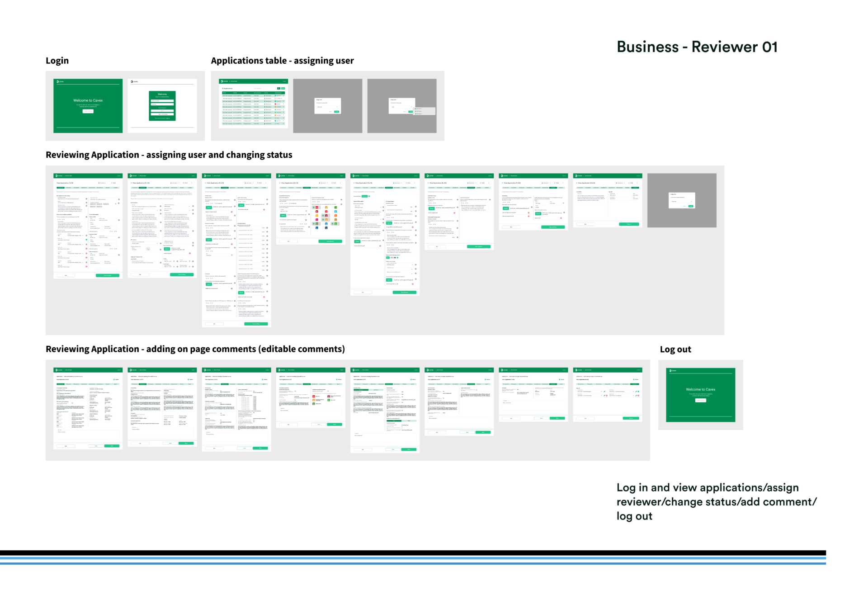Open Draft status dropdown on View Application 8 of 8
Screen dimensions: 868x614
point(633,183)
